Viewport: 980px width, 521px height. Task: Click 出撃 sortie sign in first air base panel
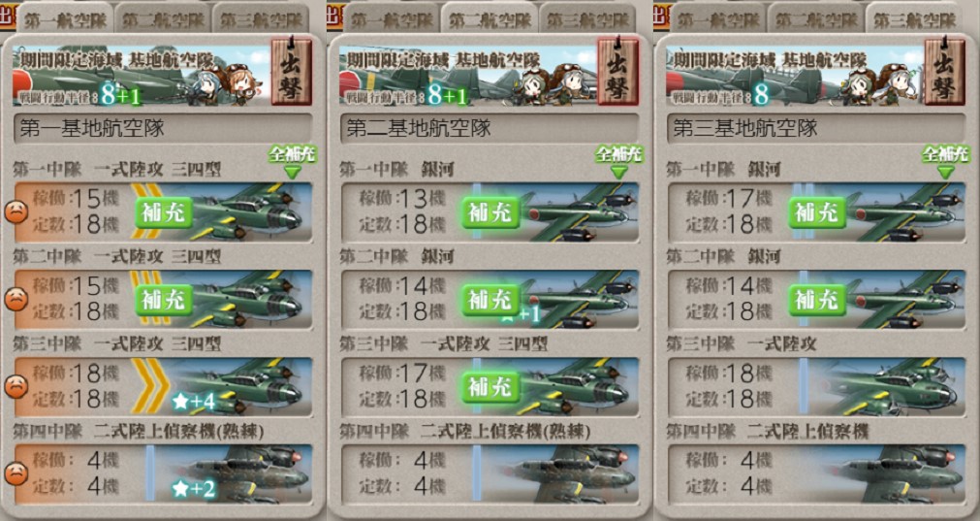point(291,72)
